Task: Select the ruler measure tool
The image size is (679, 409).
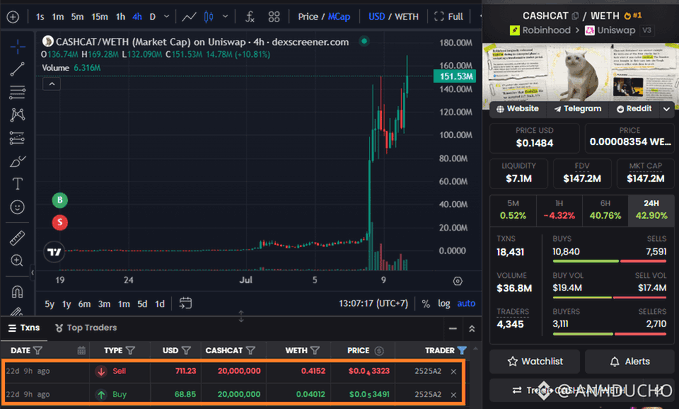Action: point(17,238)
